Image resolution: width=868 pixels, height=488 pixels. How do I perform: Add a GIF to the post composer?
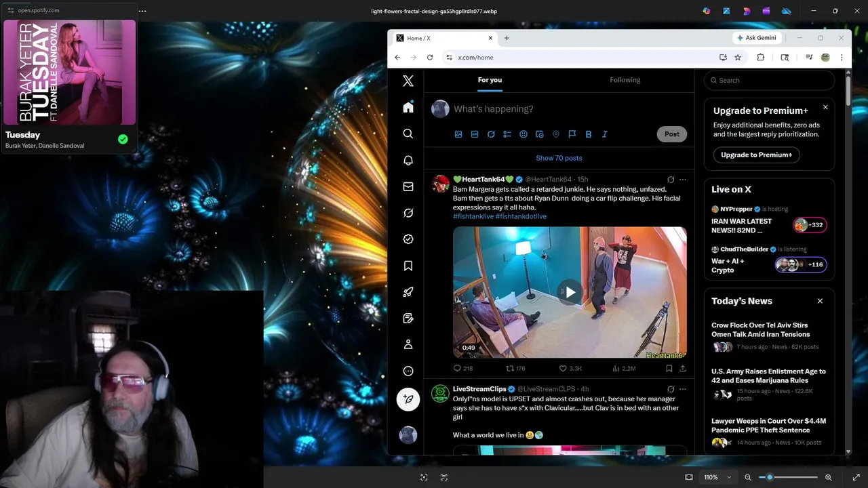pyautogui.click(x=475, y=134)
